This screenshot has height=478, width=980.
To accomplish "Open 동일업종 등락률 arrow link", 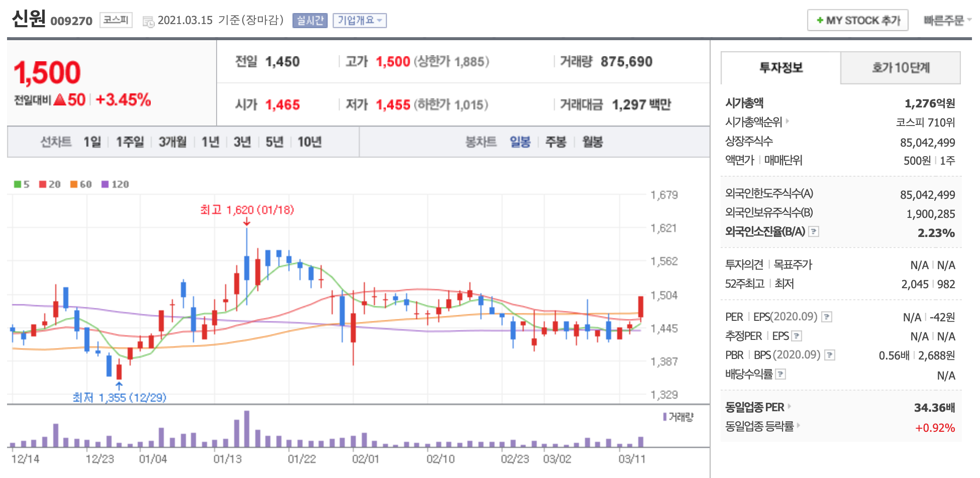I will (799, 425).
